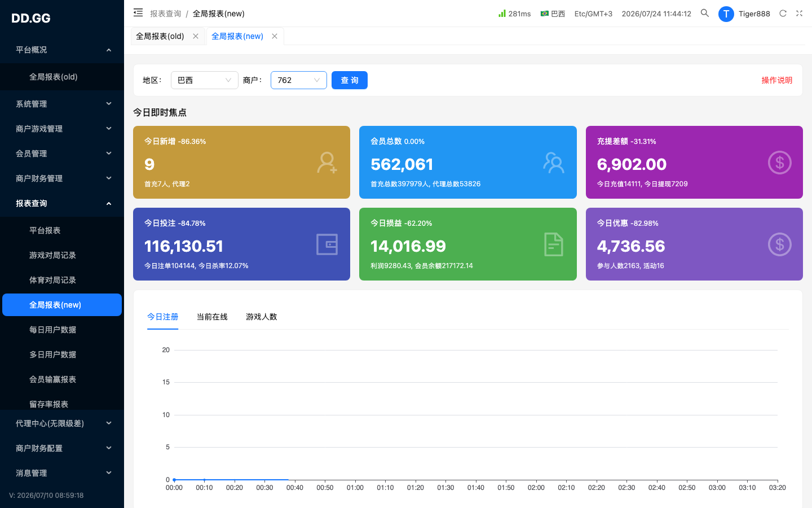This screenshot has width=812, height=508.
Task: Click the 今日损益 amount 14,016.99
Action: point(408,246)
